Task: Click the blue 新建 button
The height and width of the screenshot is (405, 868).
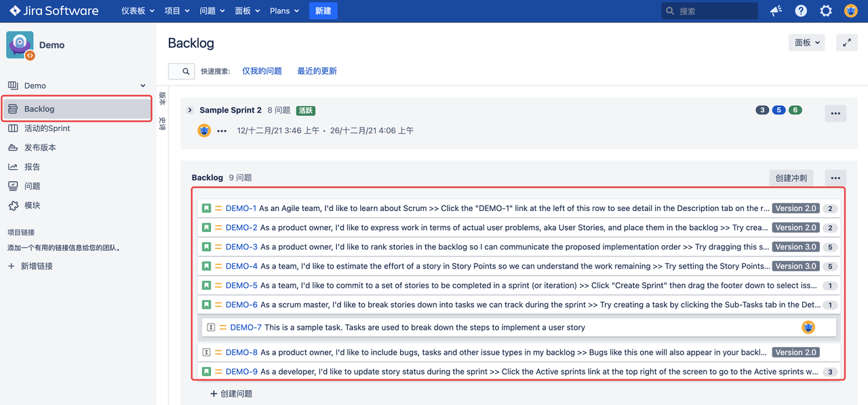Action: 323,11
